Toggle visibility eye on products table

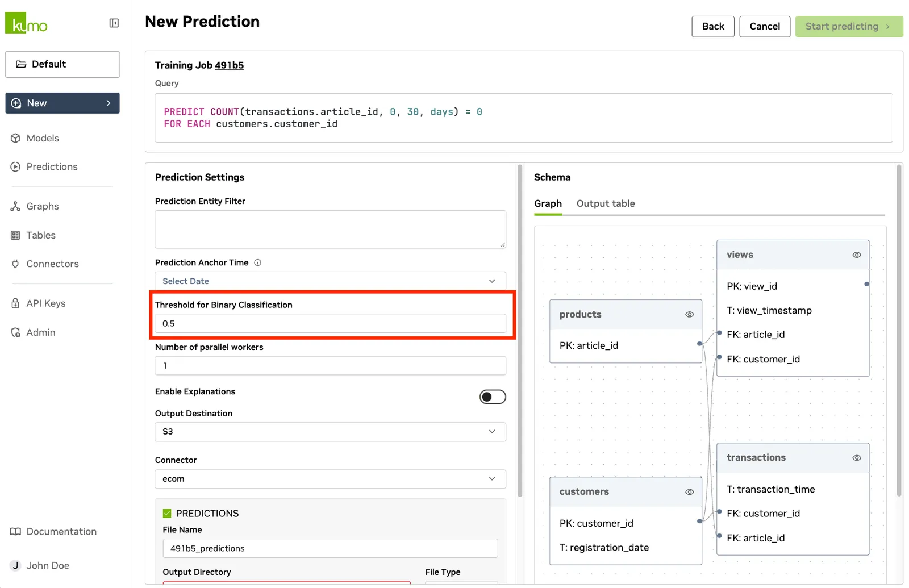coord(690,314)
